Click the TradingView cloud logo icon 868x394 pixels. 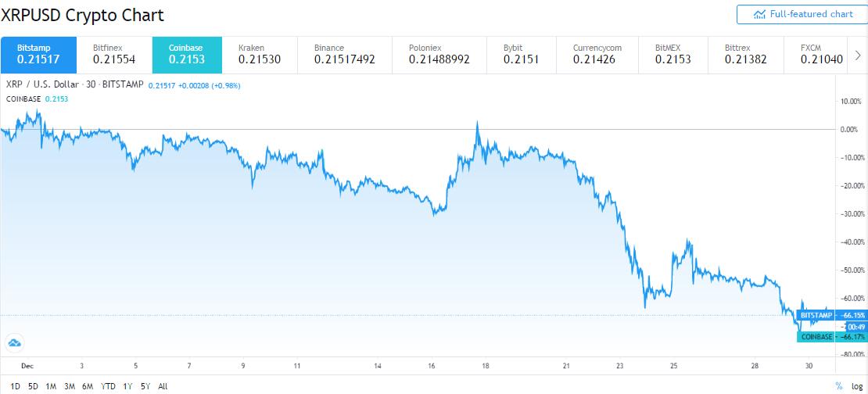tap(14, 342)
